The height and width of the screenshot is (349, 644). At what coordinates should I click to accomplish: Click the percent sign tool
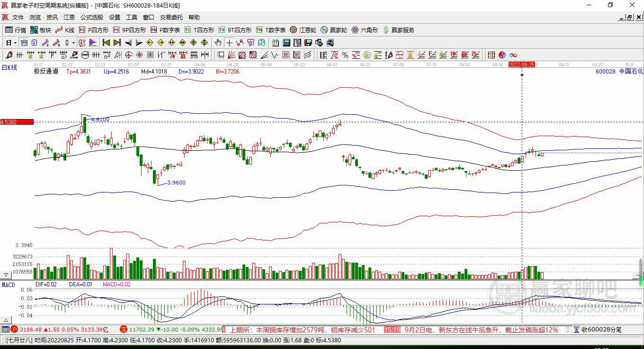point(345,55)
